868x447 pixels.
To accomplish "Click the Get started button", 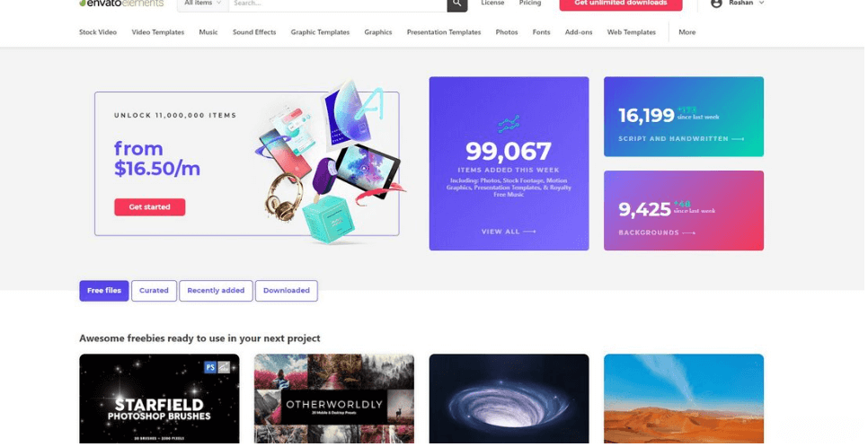I will tap(149, 207).
